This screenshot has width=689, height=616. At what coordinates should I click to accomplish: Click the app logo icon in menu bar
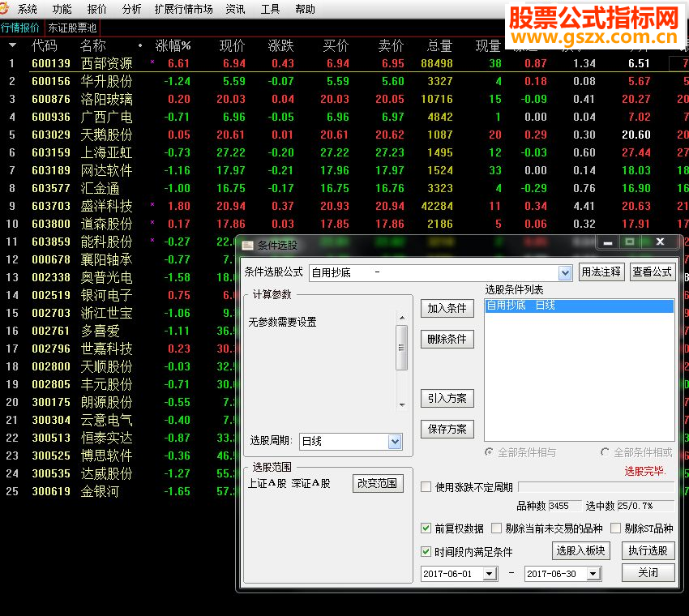[x=5, y=7]
